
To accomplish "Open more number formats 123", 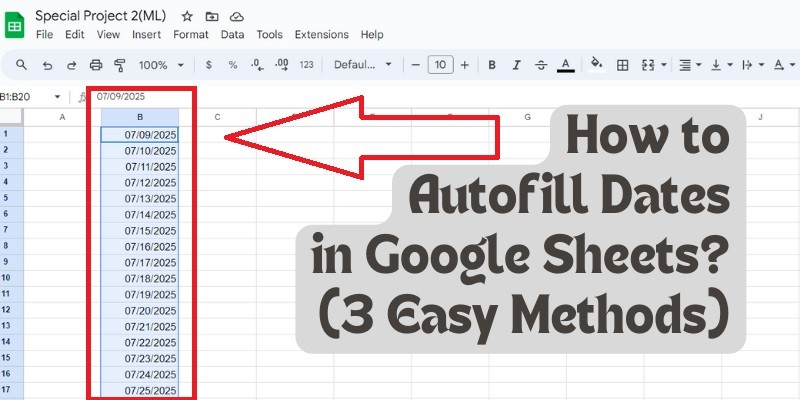I will (x=306, y=65).
